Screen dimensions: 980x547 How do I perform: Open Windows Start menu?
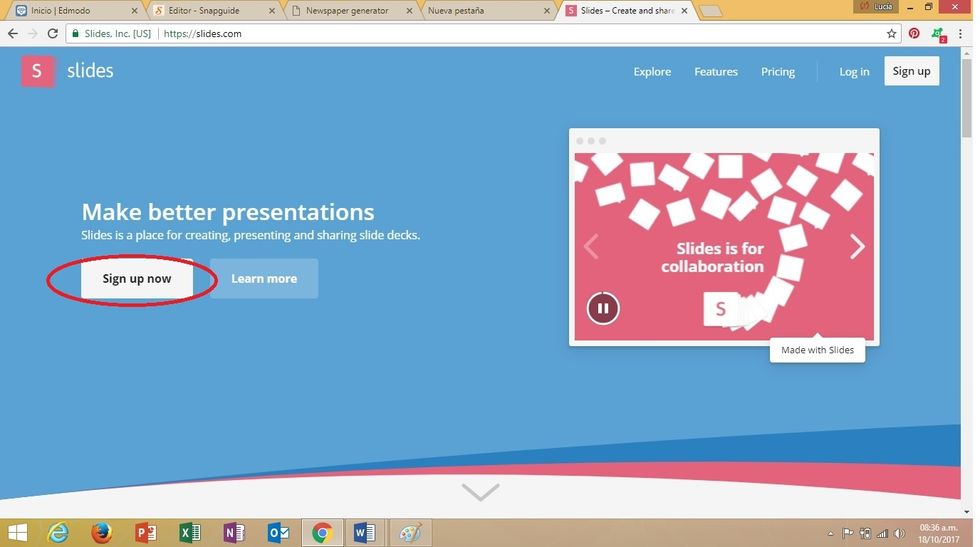[18, 533]
